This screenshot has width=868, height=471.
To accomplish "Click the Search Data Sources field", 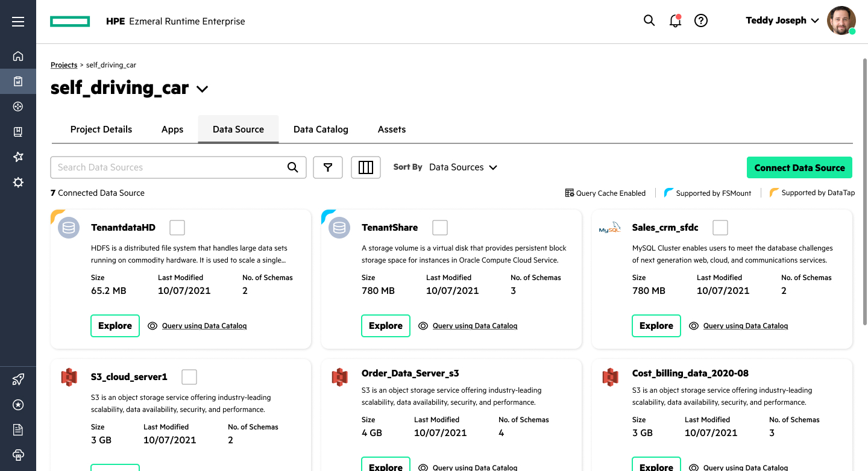I will point(178,167).
